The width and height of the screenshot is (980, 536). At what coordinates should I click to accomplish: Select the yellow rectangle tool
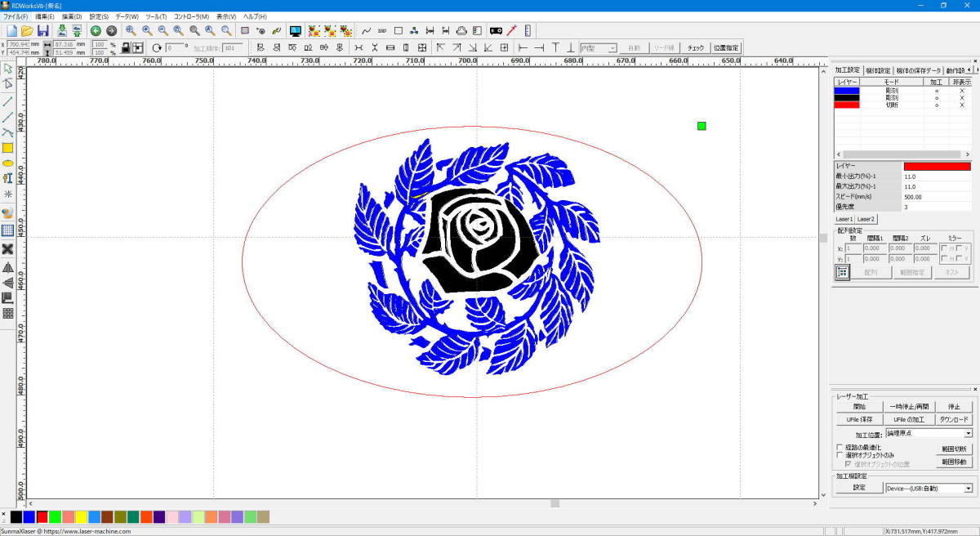point(7,148)
